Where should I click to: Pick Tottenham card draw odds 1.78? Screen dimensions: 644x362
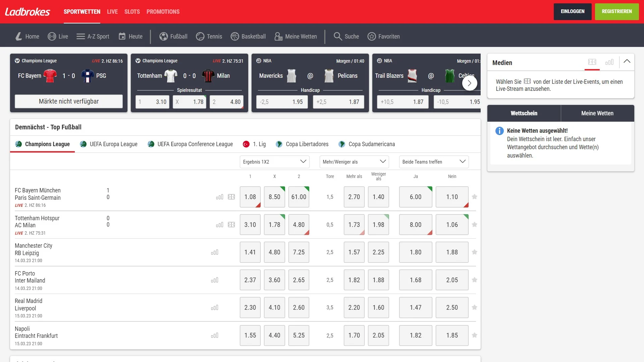coord(190,102)
